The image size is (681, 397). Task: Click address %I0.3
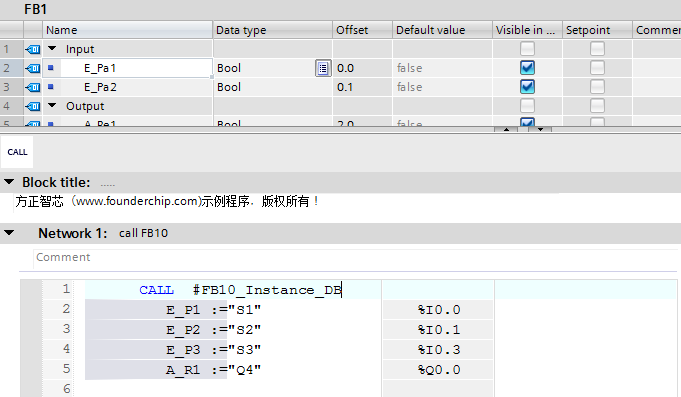(x=439, y=350)
